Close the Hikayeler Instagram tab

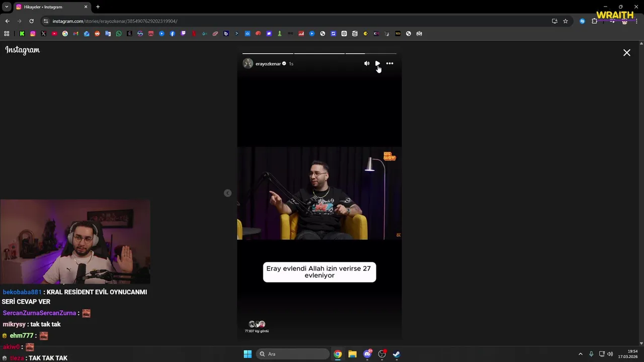(x=86, y=7)
